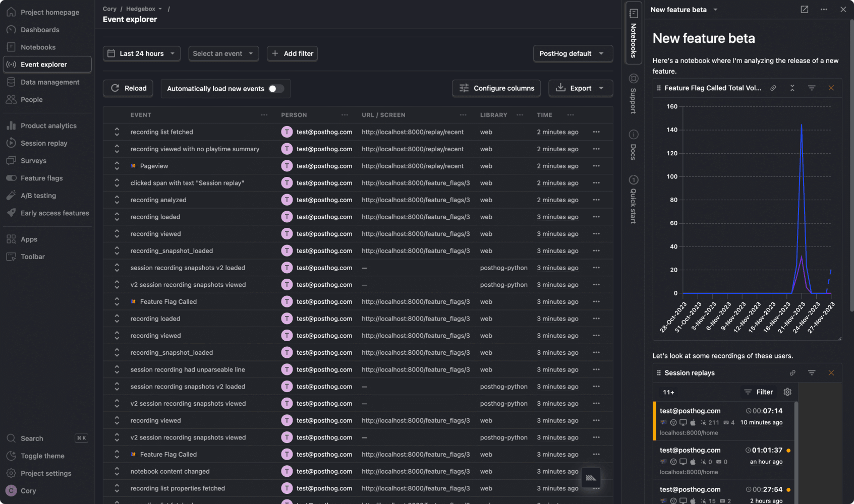Open LIBRARY column options menu
The image size is (854, 504).
520,115
